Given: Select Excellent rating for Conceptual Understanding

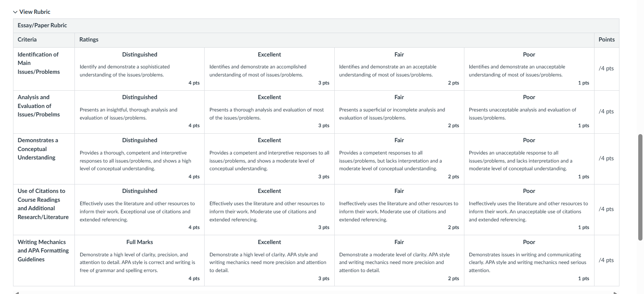Looking at the screenshot, I should tap(269, 159).
